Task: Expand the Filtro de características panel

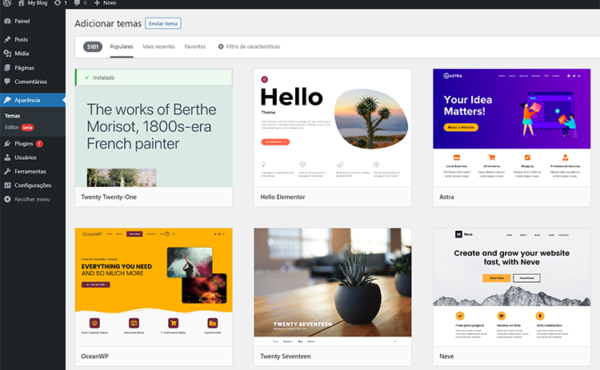Action: [x=249, y=47]
